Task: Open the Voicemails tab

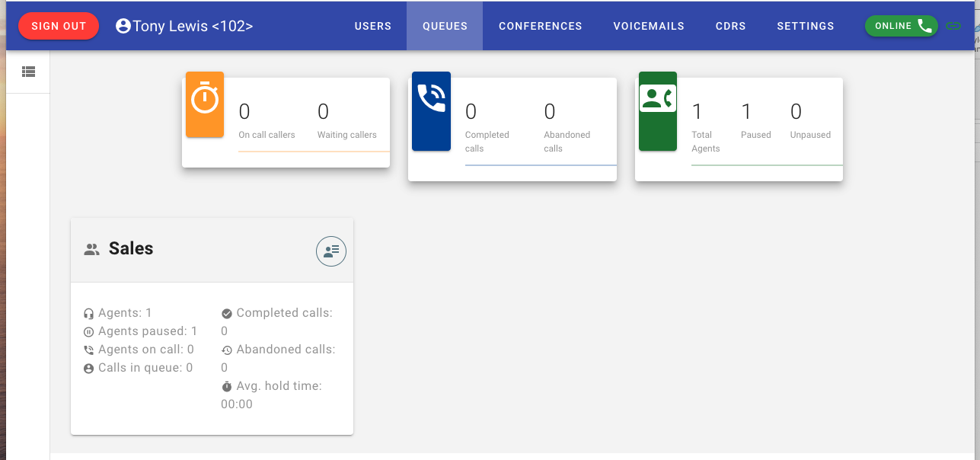Action: 649,26
